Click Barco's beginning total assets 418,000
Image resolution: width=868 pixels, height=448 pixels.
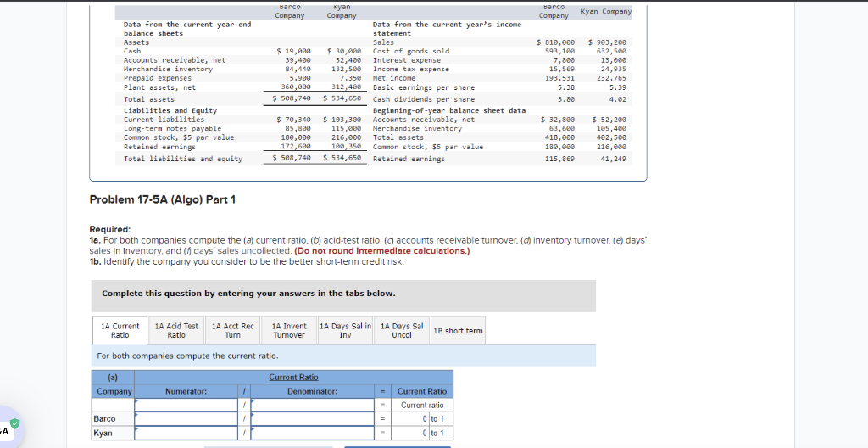coord(560,137)
